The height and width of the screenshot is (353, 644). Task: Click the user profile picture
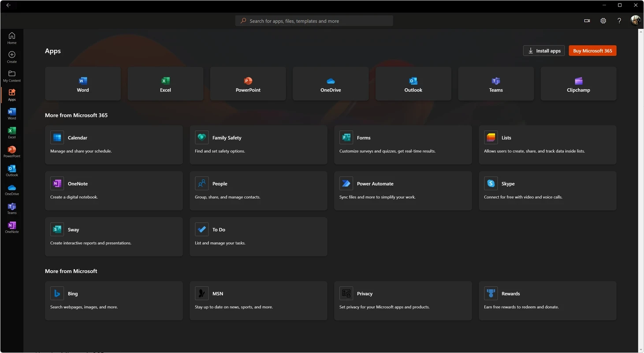pyautogui.click(x=635, y=21)
